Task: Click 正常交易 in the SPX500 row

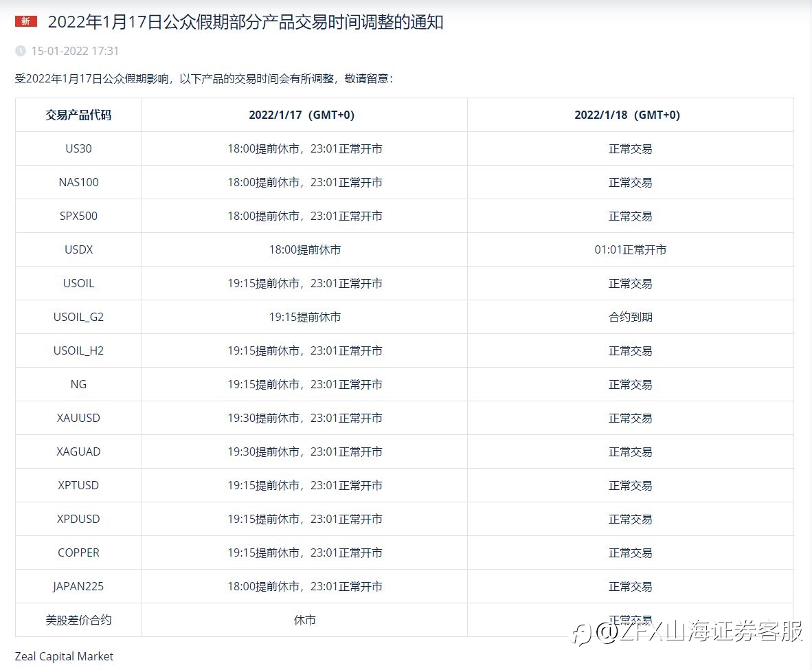Action: click(630, 216)
